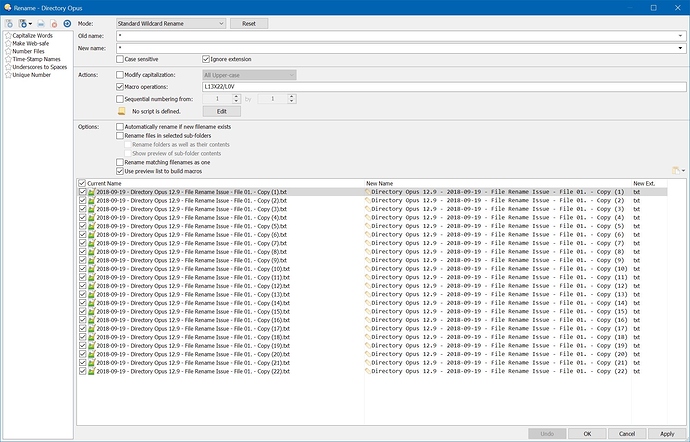Screen dimensions: 690x442
Task: Click the star icon beside Unique Number
Action: (8, 75)
